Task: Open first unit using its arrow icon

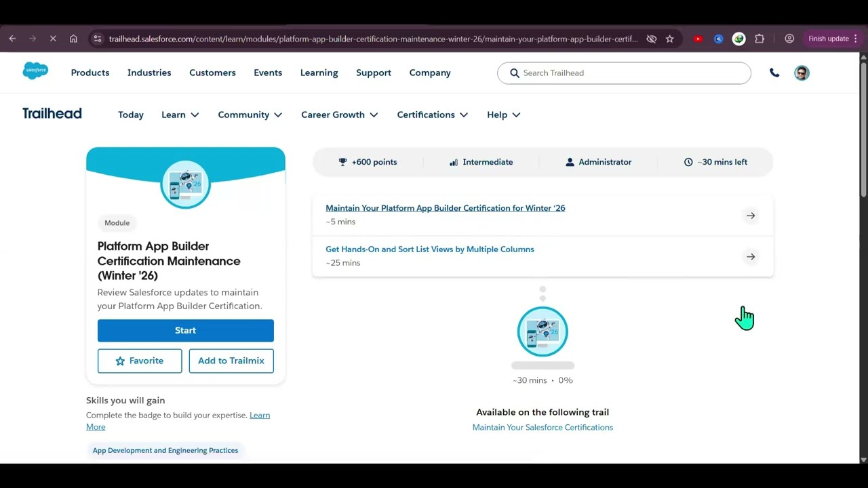Action: coord(751,216)
